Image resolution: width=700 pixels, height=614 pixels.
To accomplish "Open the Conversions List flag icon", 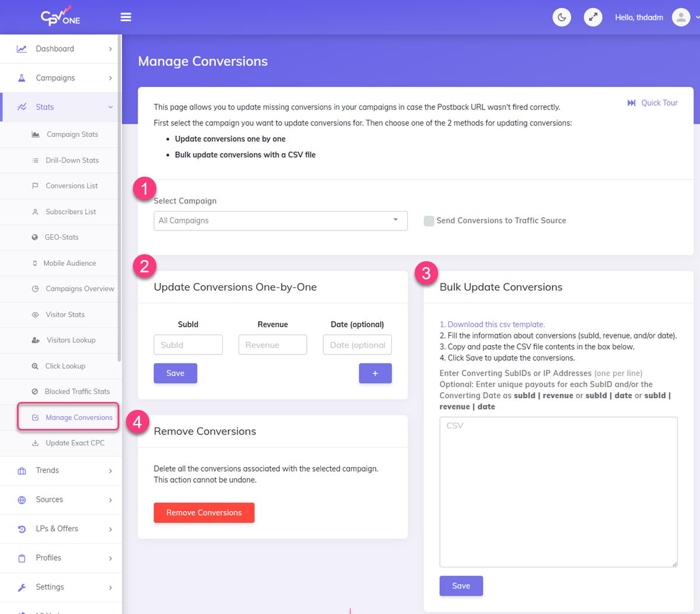I will (x=36, y=185).
